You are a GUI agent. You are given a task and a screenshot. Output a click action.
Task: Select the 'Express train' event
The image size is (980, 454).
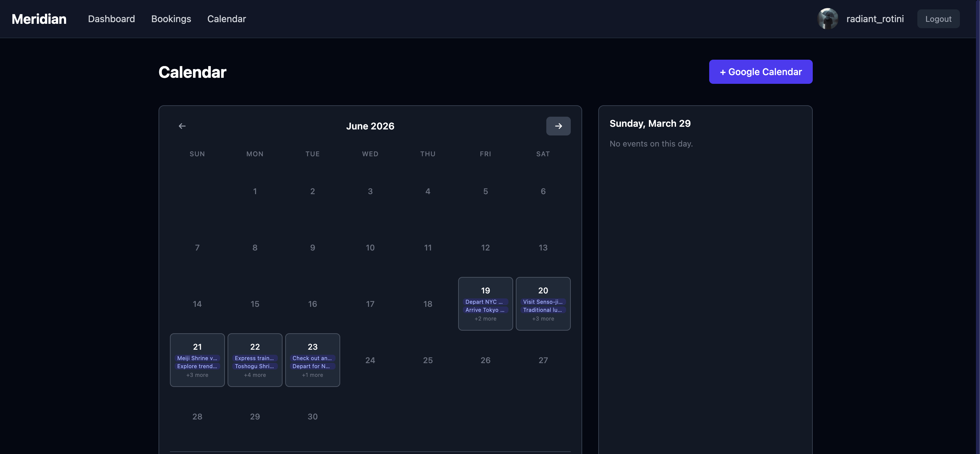coord(254,358)
